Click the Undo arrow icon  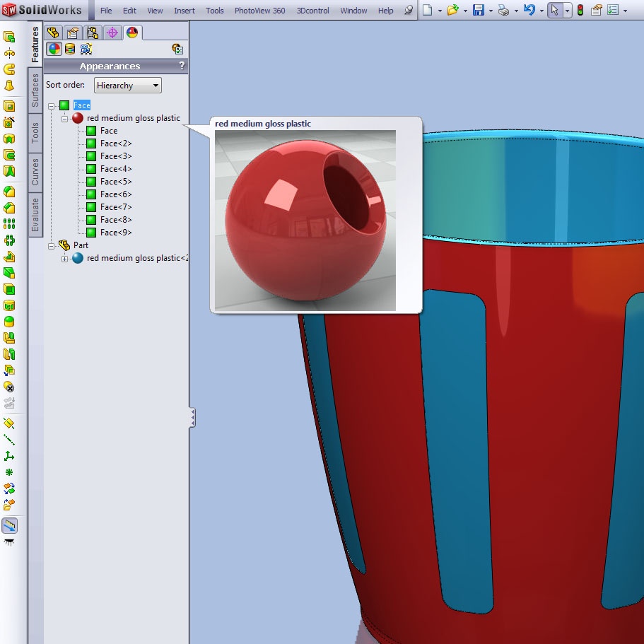click(529, 11)
